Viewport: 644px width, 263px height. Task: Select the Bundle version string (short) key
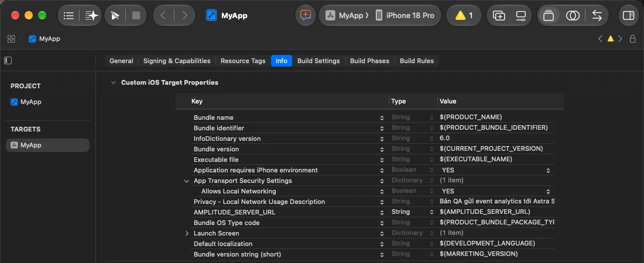tap(237, 254)
